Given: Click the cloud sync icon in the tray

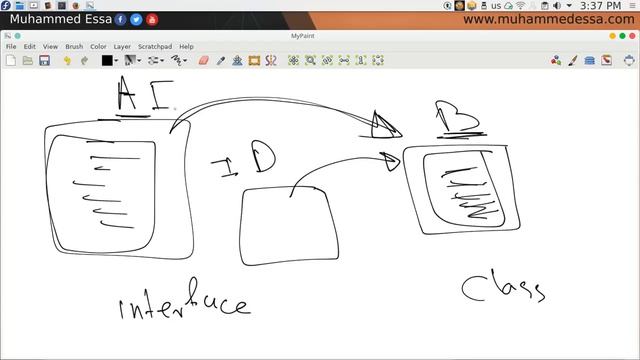Looking at the screenshot, I should tap(508, 6).
